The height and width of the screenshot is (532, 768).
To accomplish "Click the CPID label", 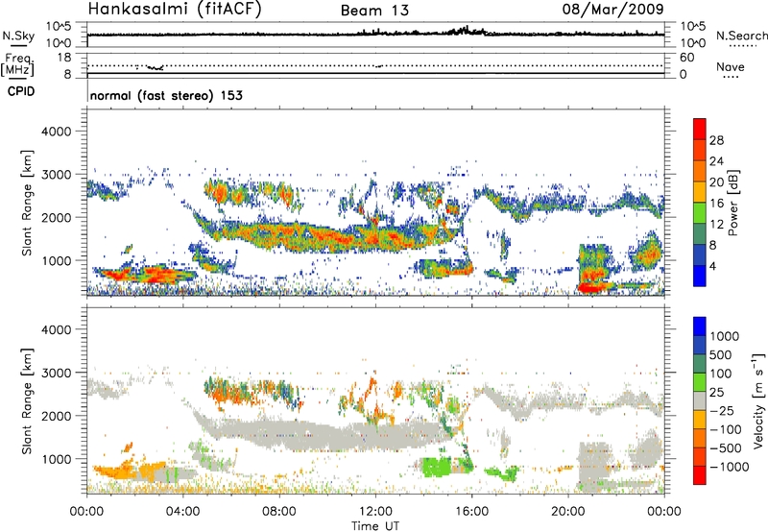I will coord(21,91).
